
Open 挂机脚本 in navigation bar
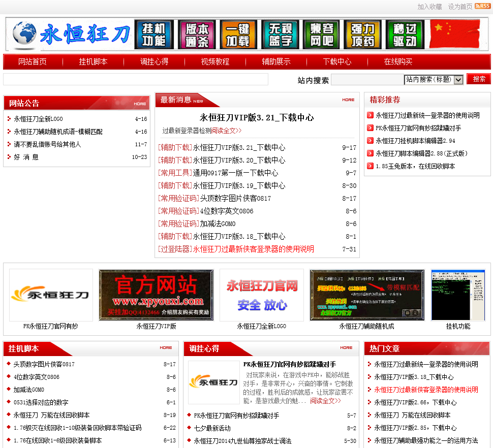coord(94,61)
